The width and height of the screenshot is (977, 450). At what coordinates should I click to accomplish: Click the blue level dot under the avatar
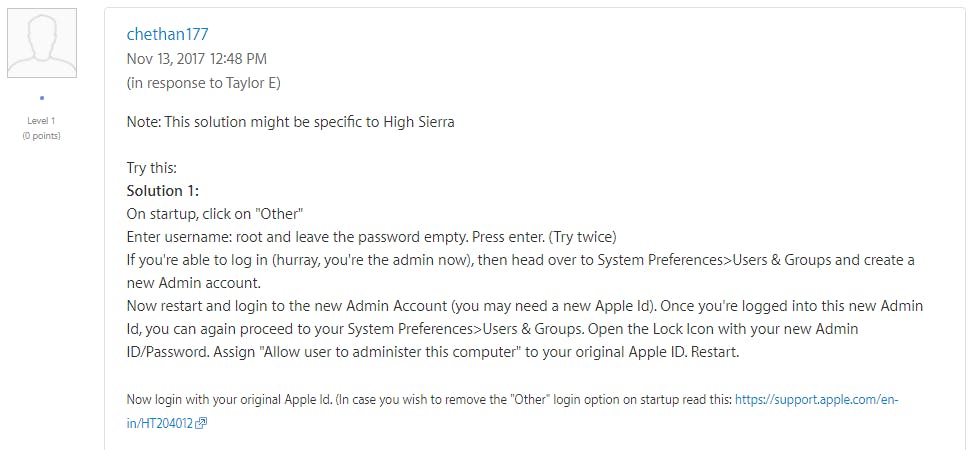[x=41, y=98]
